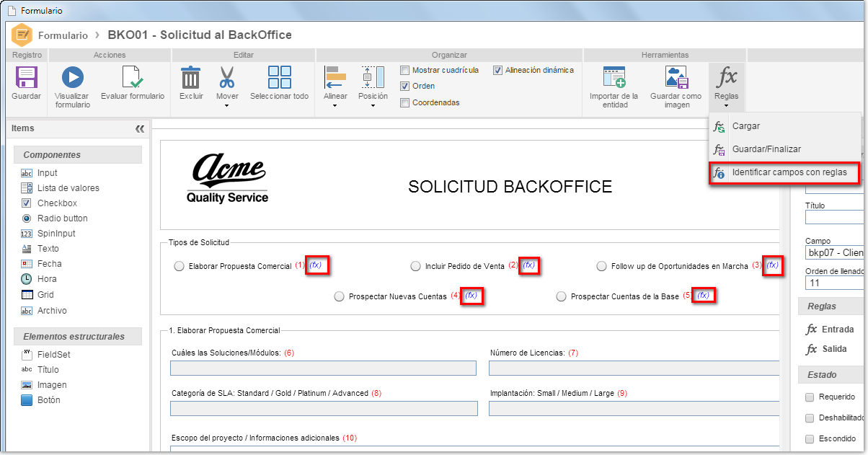Open the Posición dropdown menu
This screenshot has height=455, width=868.
coord(373,106)
